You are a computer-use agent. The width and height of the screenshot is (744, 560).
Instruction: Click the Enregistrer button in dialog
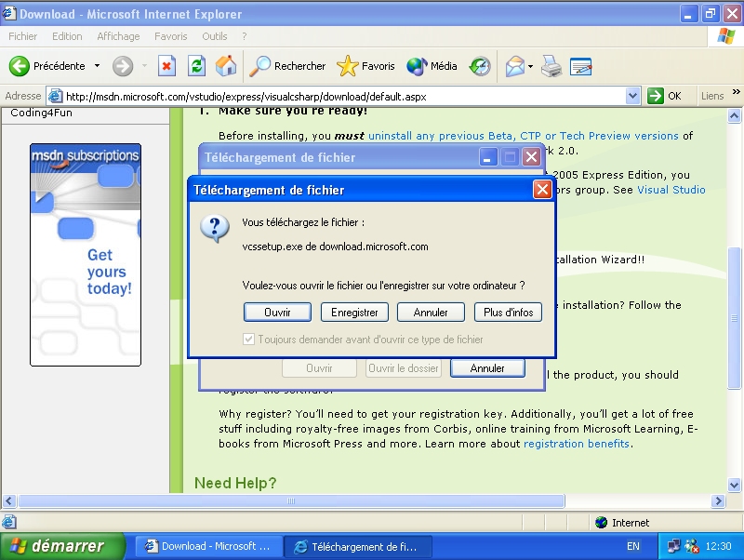point(354,312)
